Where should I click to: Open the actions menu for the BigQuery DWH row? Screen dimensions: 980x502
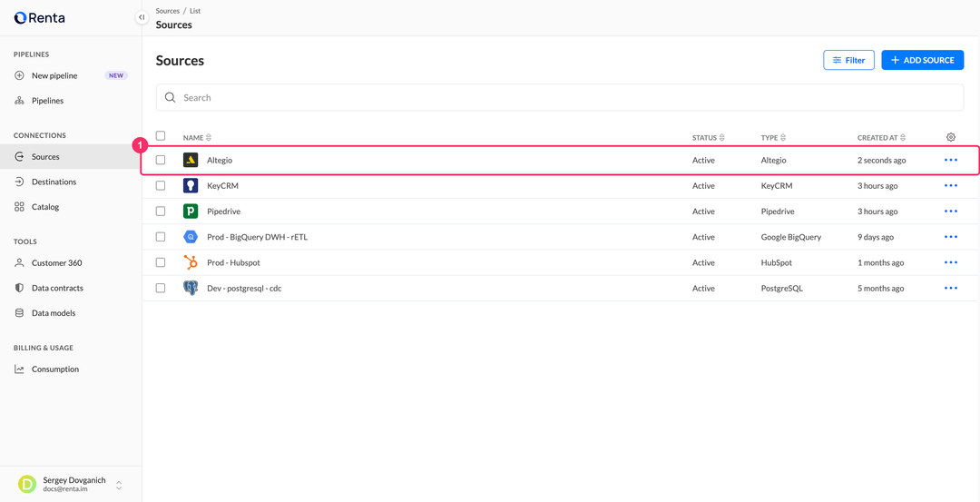[951, 237]
